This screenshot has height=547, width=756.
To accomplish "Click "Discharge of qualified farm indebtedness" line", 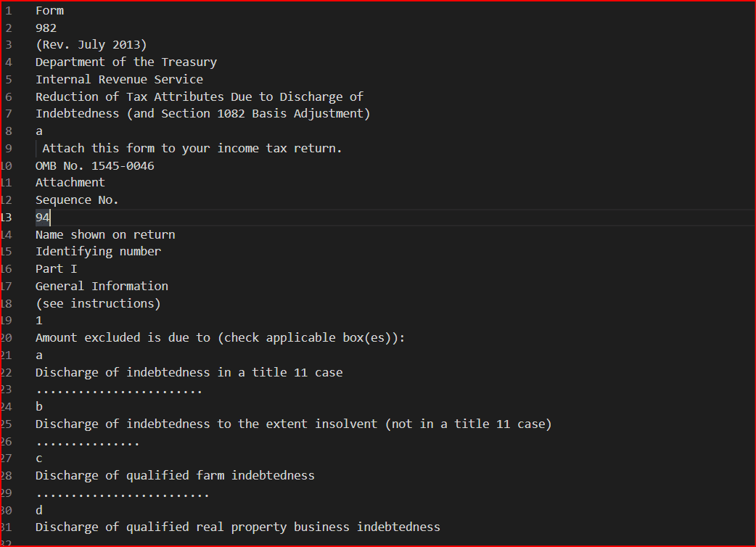I will coord(175,476).
